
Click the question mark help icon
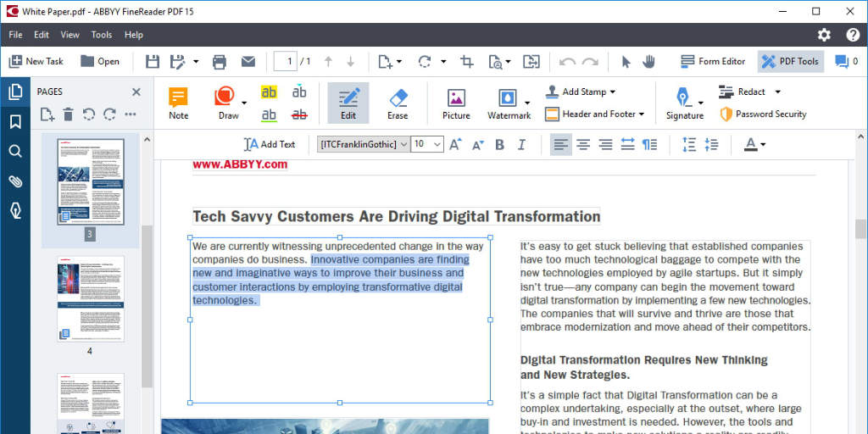[x=853, y=35]
